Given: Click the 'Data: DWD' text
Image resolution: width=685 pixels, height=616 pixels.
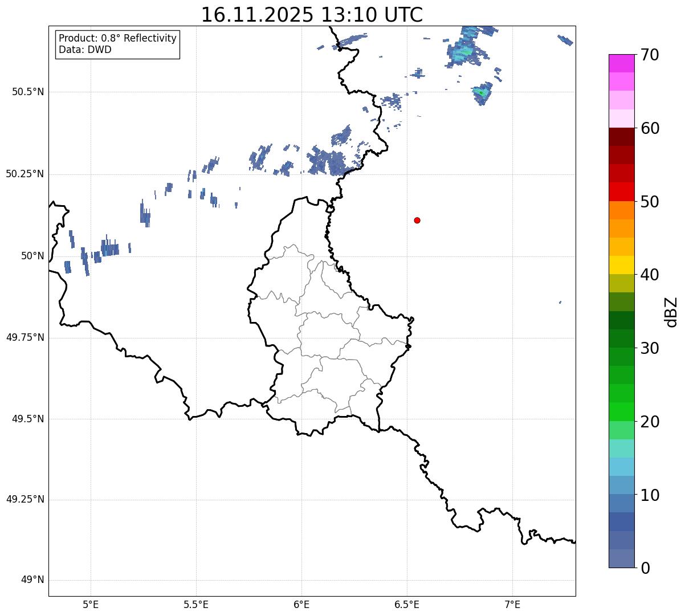Looking at the screenshot, I should (85, 50).
